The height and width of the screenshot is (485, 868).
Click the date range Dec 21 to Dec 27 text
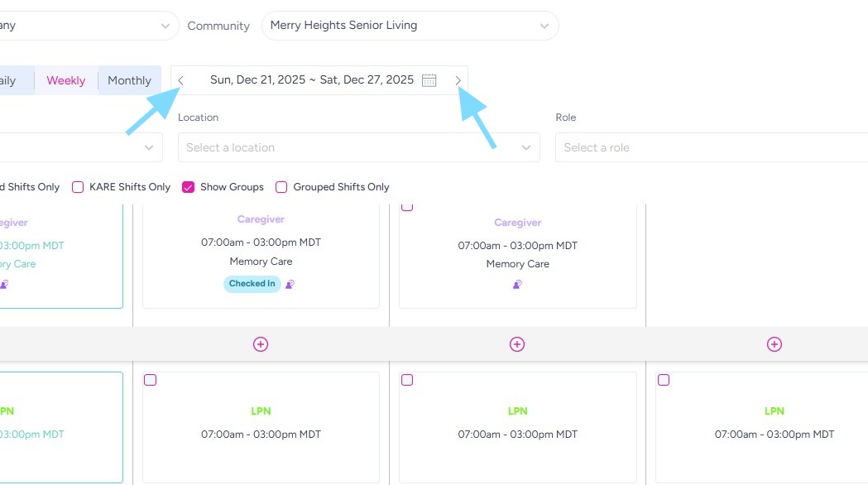tap(311, 80)
